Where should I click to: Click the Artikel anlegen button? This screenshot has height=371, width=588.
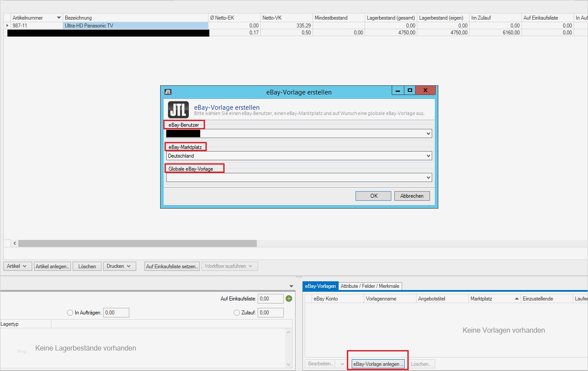tap(52, 266)
